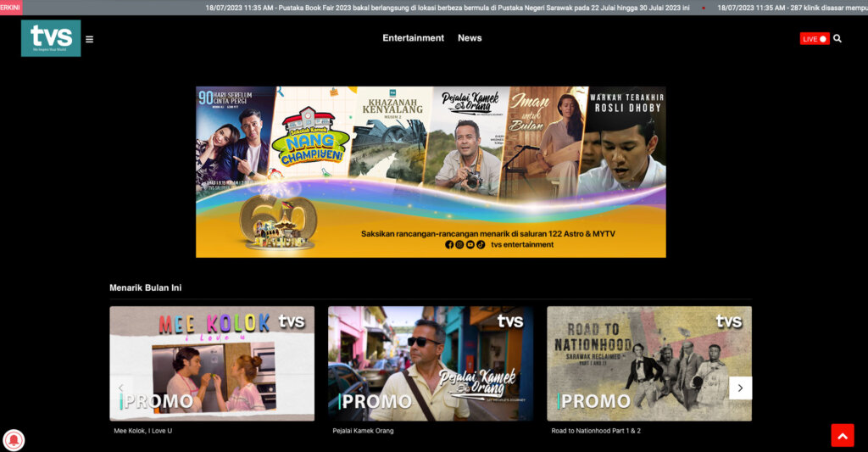Open the News menu
The width and height of the screenshot is (868, 452).
470,37
